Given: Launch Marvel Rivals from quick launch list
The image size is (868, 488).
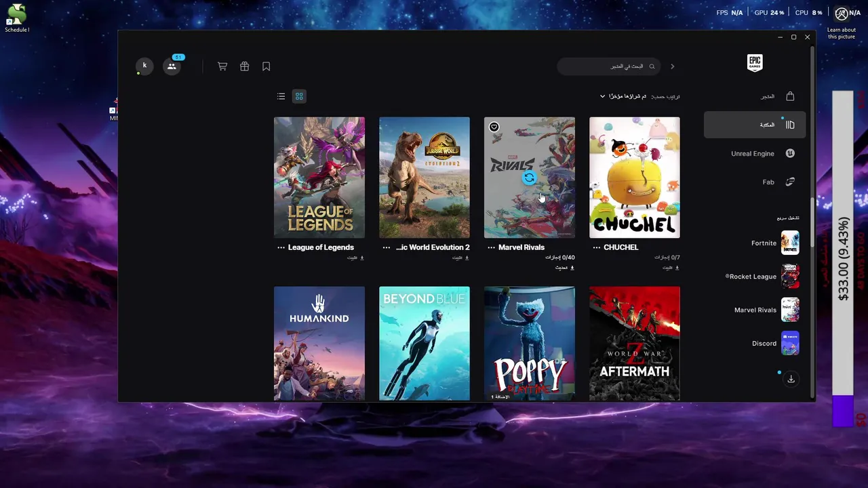Looking at the screenshot, I should (x=767, y=310).
